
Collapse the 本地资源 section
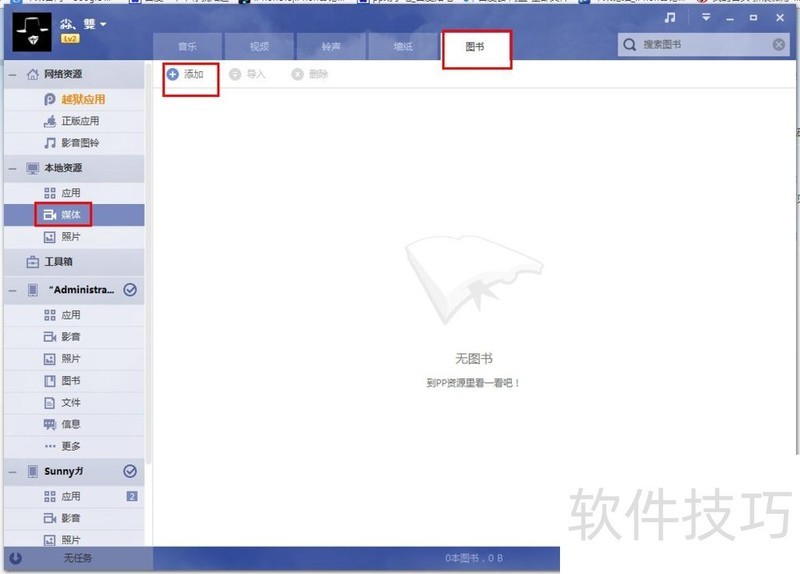click(12, 169)
